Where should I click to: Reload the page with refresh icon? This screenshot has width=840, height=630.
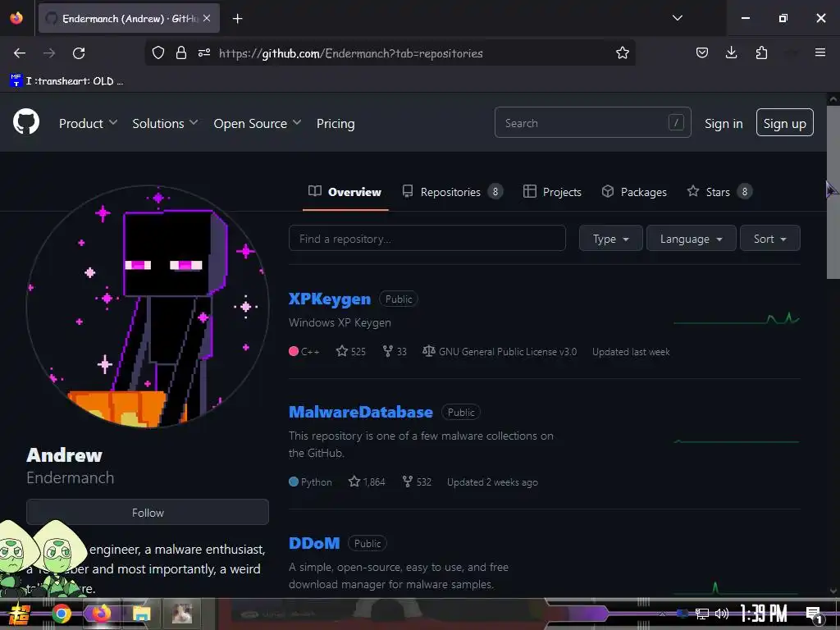tap(79, 53)
